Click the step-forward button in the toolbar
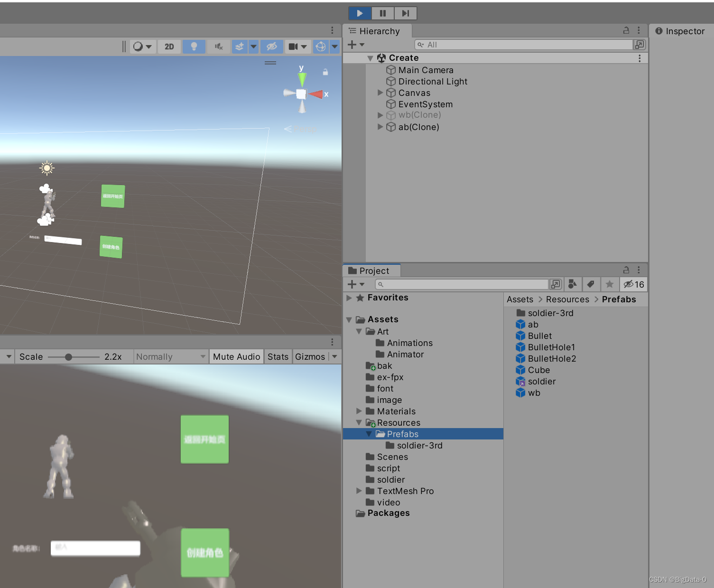The height and width of the screenshot is (588, 714). pos(405,13)
